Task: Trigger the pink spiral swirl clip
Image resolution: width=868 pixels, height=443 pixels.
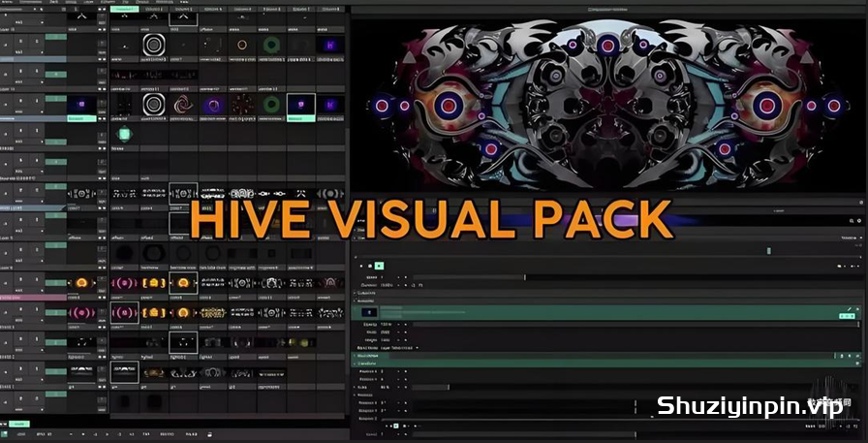Action: point(183,104)
